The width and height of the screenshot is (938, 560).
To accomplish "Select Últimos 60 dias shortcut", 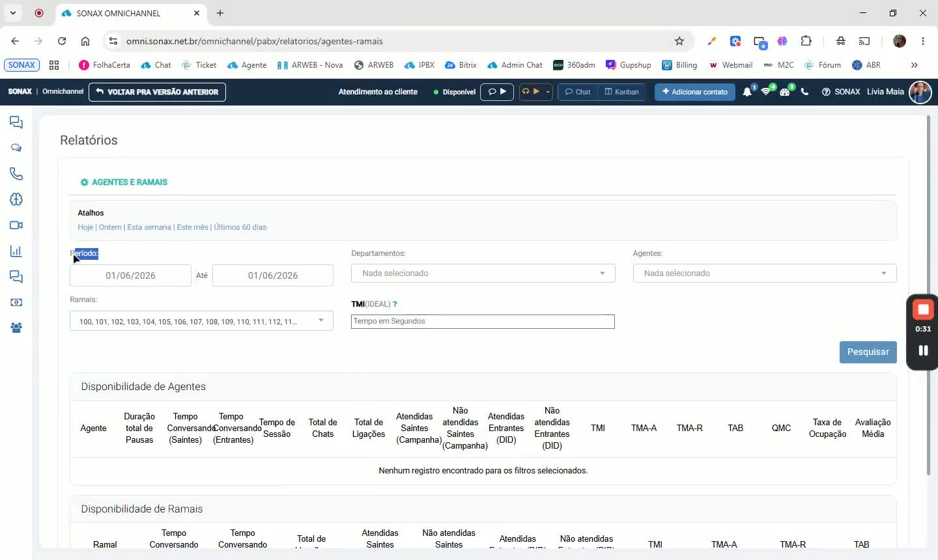I will point(240,227).
